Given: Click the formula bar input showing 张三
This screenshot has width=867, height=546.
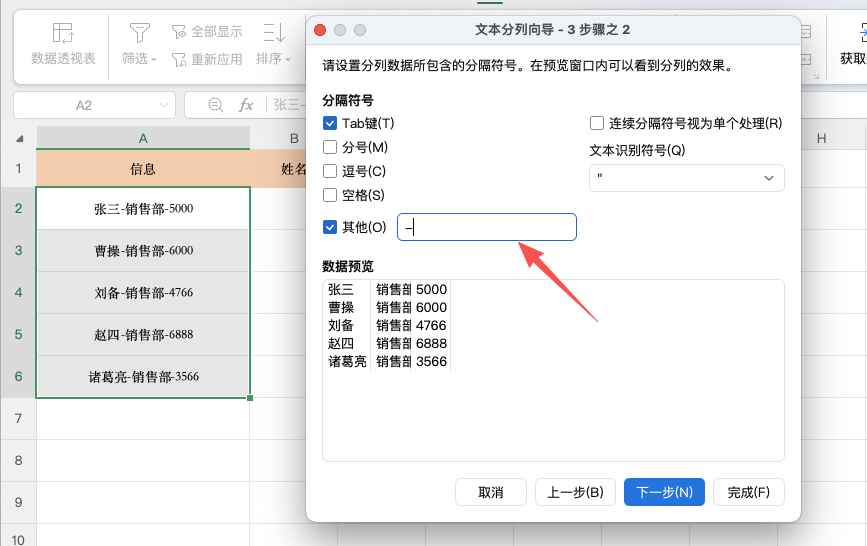Looking at the screenshot, I should pos(289,105).
